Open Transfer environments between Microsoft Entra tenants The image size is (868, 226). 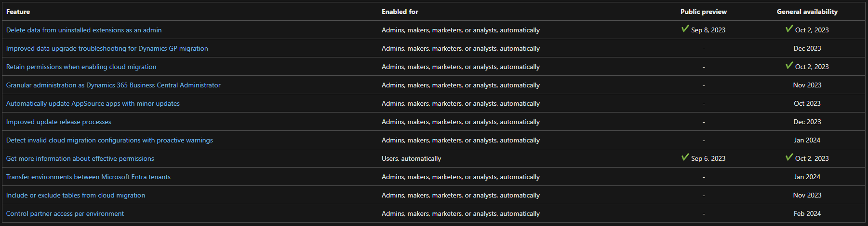pos(88,177)
